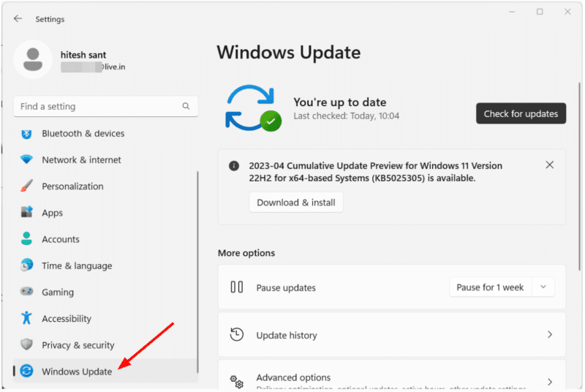Screen dimensions: 585x392
Task: Click the Windows Update page title
Action: pos(288,52)
